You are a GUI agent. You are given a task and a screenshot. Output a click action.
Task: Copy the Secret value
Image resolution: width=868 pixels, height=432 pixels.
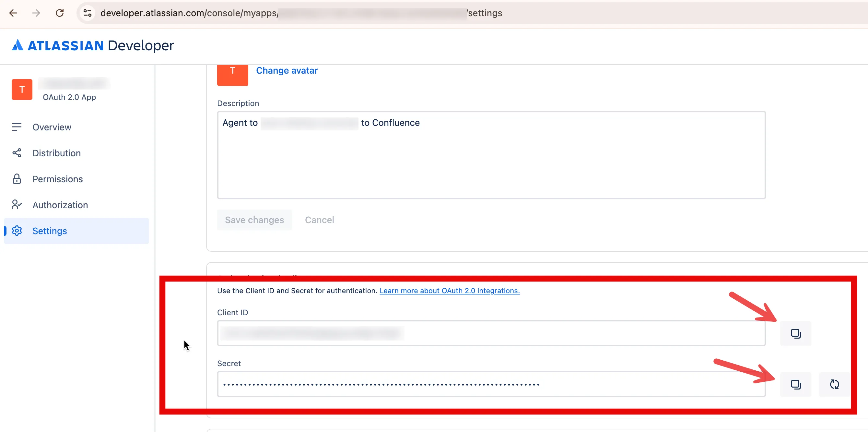tap(795, 384)
